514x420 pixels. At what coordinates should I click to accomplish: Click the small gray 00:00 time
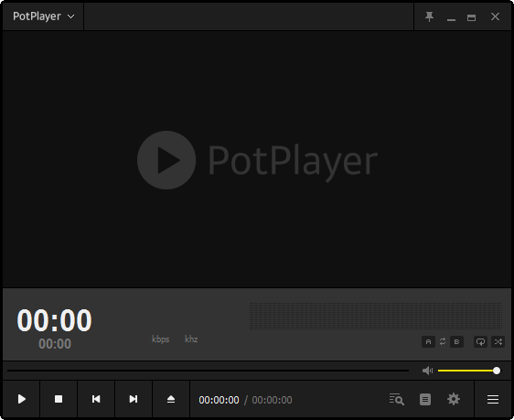pos(55,344)
